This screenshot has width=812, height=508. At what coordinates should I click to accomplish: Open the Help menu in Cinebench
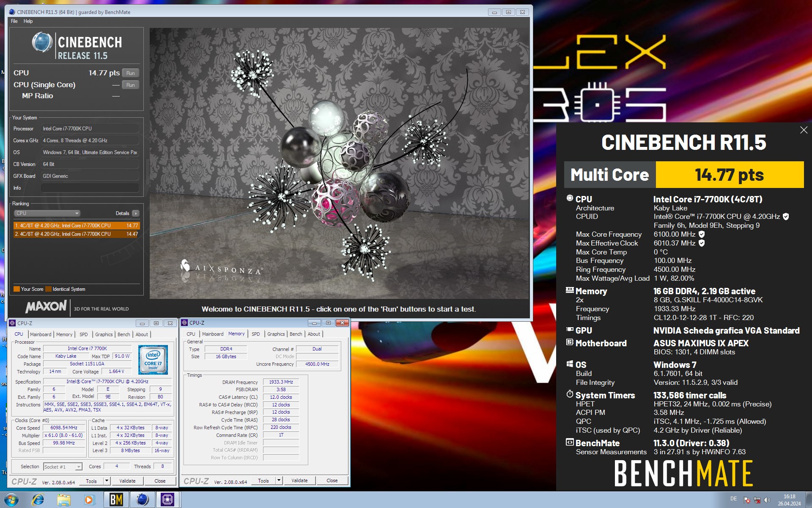[28, 21]
